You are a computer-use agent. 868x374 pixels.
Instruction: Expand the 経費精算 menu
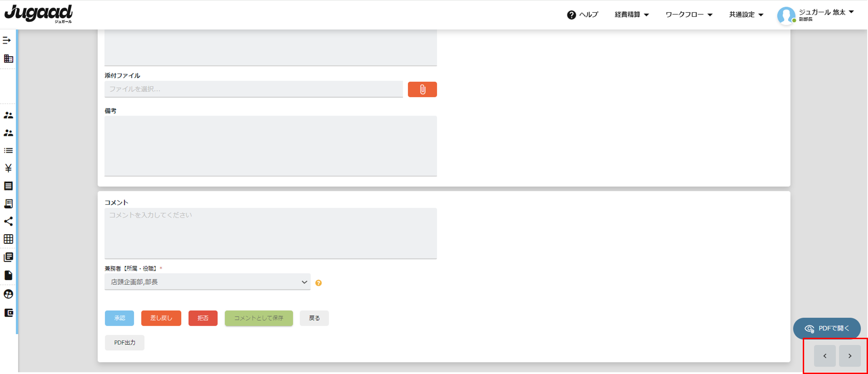click(x=632, y=14)
